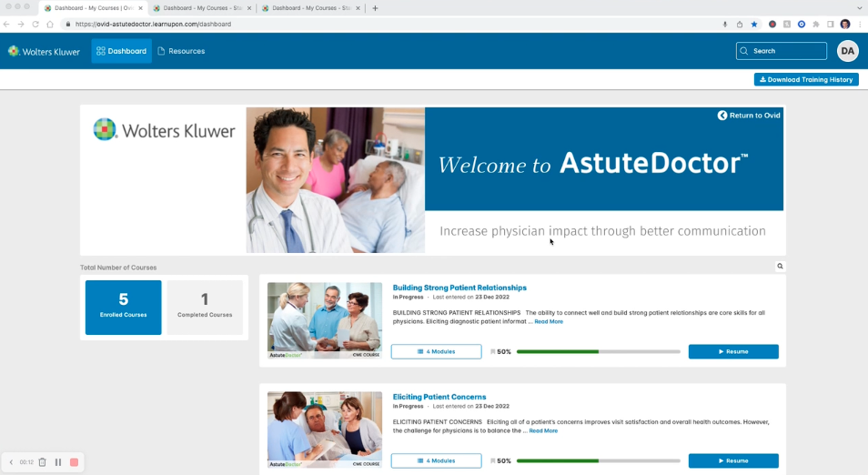The width and height of the screenshot is (868, 475).
Task: Pause the screen recording
Action: tap(58, 462)
